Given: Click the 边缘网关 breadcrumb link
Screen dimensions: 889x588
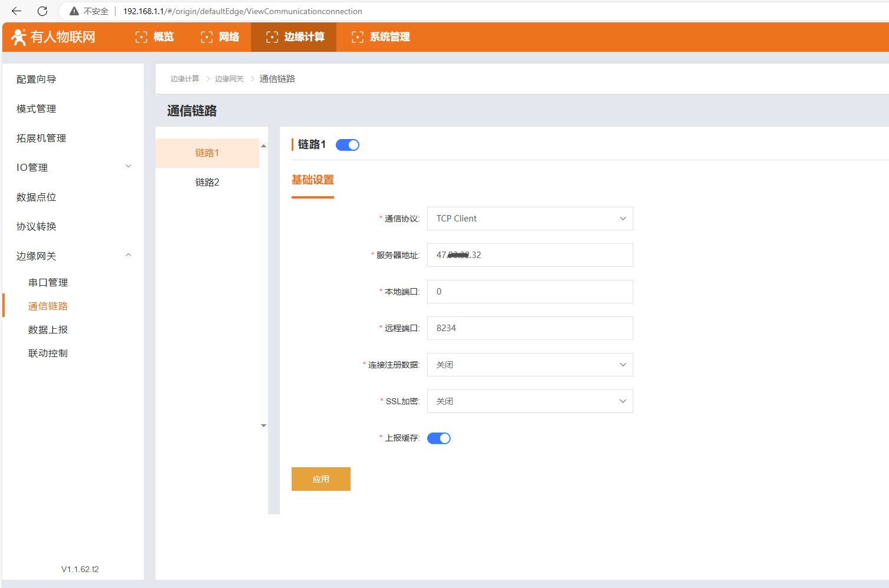Looking at the screenshot, I should pyautogui.click(x=229, y=79).
